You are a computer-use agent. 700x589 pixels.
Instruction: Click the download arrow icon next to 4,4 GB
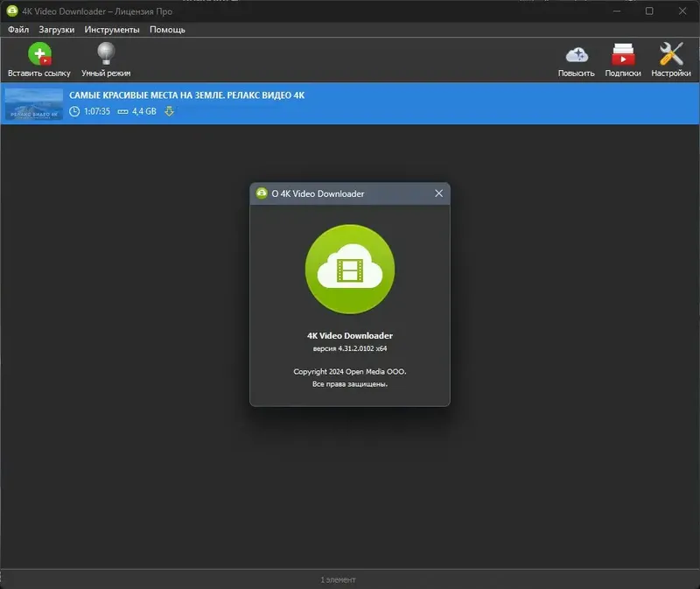pos(169,111)
